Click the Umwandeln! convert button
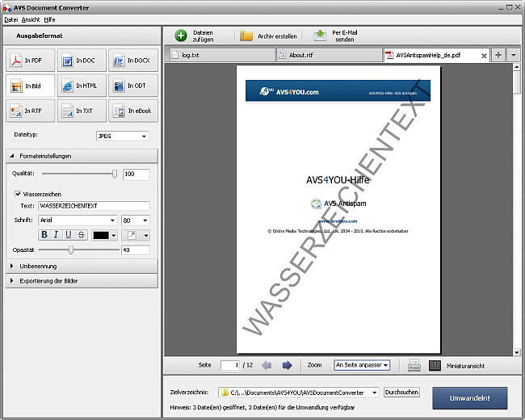This screenshot has height=420, width=525. [470, 398]
